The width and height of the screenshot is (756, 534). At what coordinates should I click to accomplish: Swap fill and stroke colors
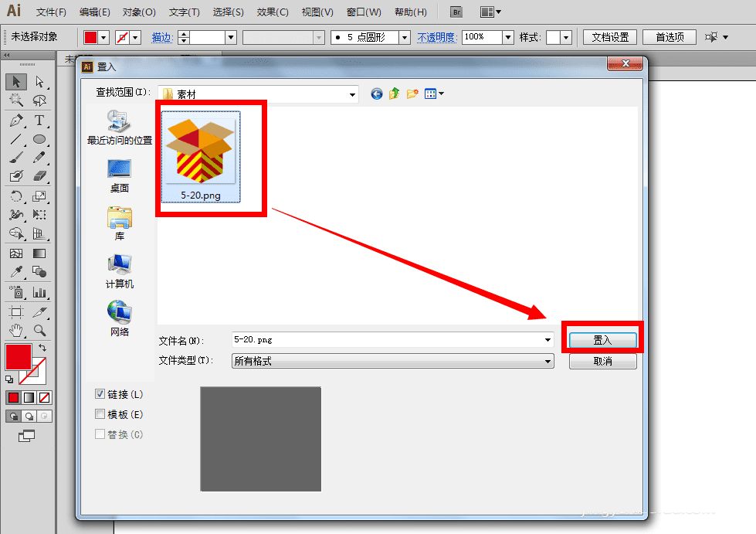coord(42,347)
